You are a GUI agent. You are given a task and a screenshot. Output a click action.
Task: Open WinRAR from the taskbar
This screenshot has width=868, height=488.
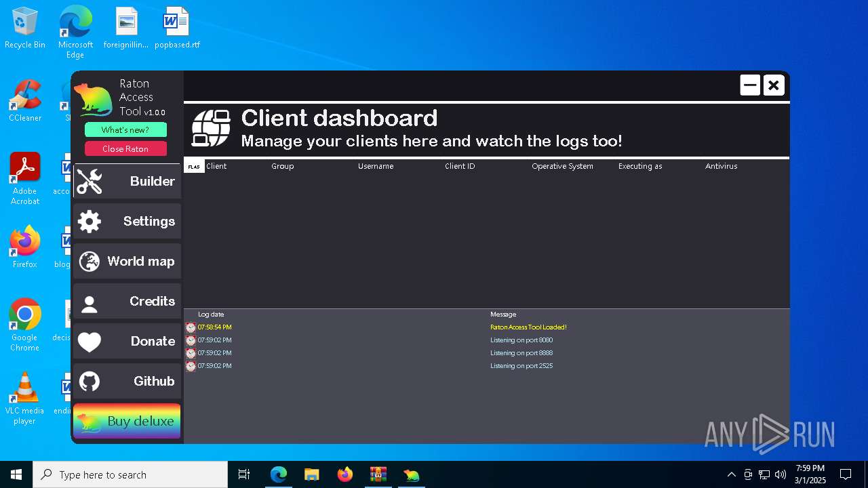(x=378, y=474)
